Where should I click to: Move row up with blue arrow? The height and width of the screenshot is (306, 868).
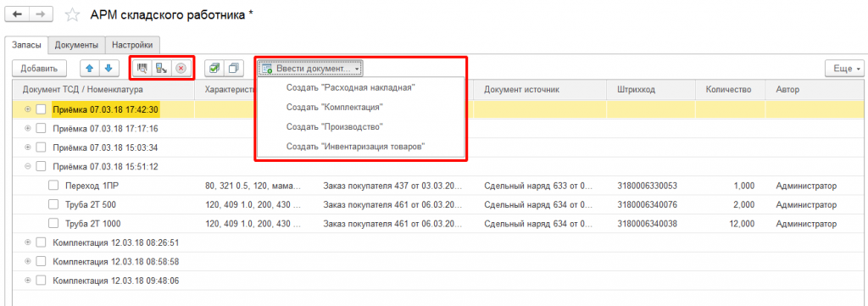[90, 68]
